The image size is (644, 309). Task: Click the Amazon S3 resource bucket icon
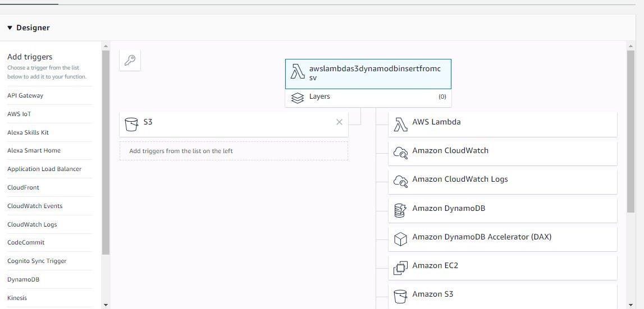[x=400, y=296]
